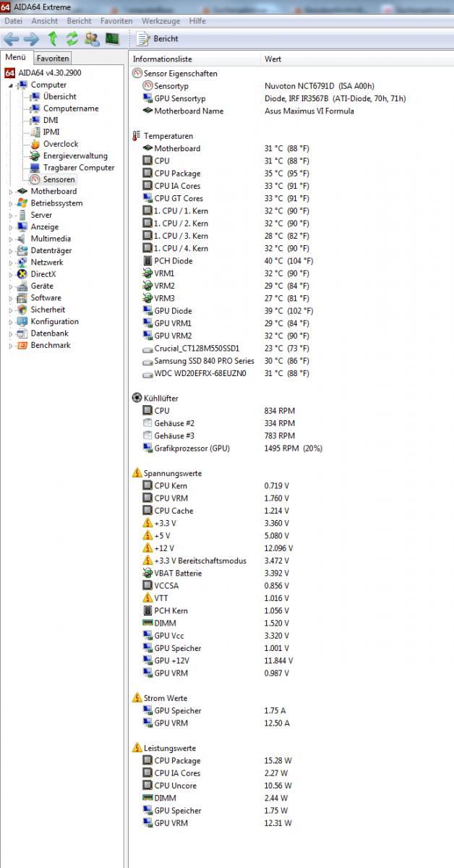Select the Spannungswerte group heading

173,473
